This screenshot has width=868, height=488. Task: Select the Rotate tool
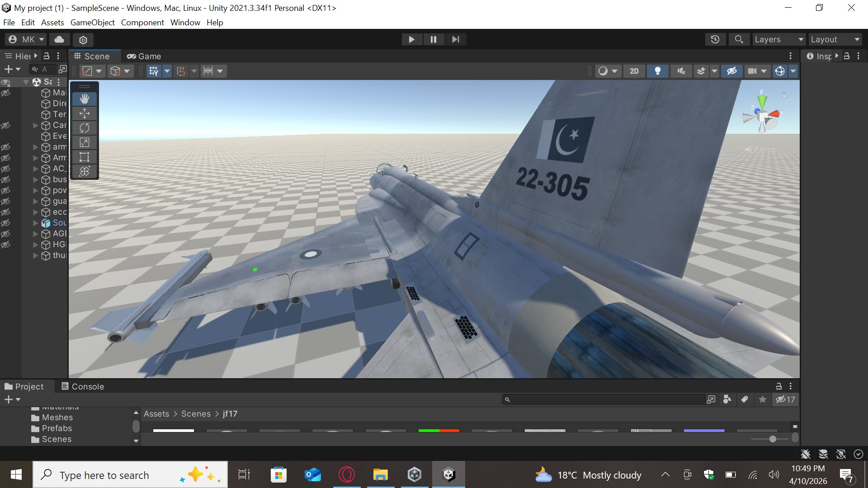[x=85, y=128]
